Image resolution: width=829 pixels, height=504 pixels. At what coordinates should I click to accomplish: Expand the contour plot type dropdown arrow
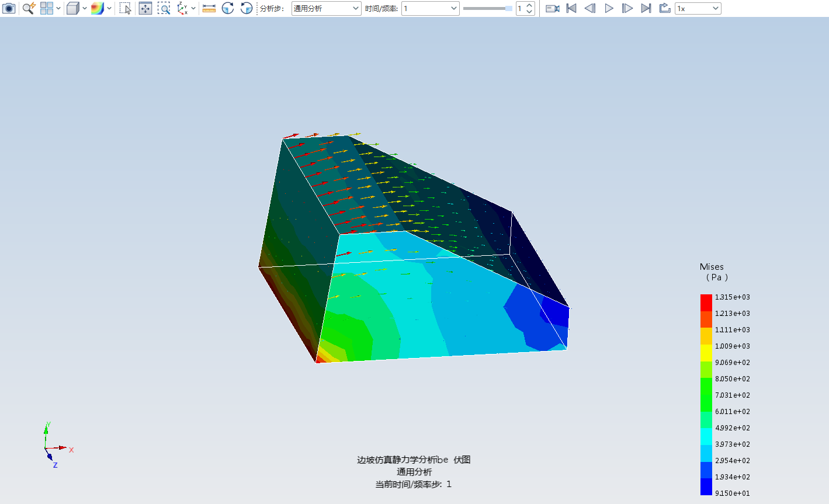tap(109, 8)
